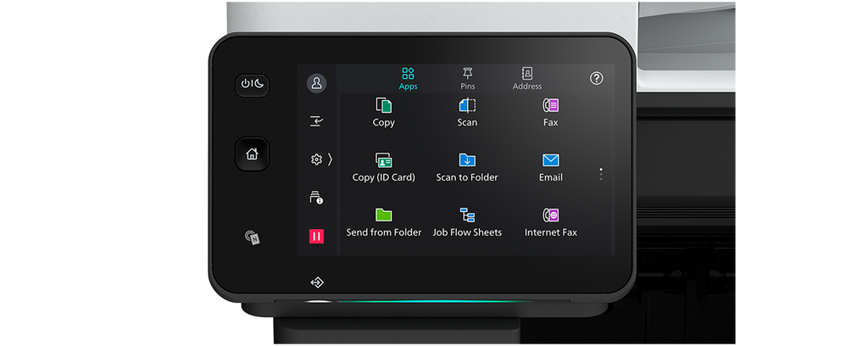Open the job status transfer icon

coord(317,121)
